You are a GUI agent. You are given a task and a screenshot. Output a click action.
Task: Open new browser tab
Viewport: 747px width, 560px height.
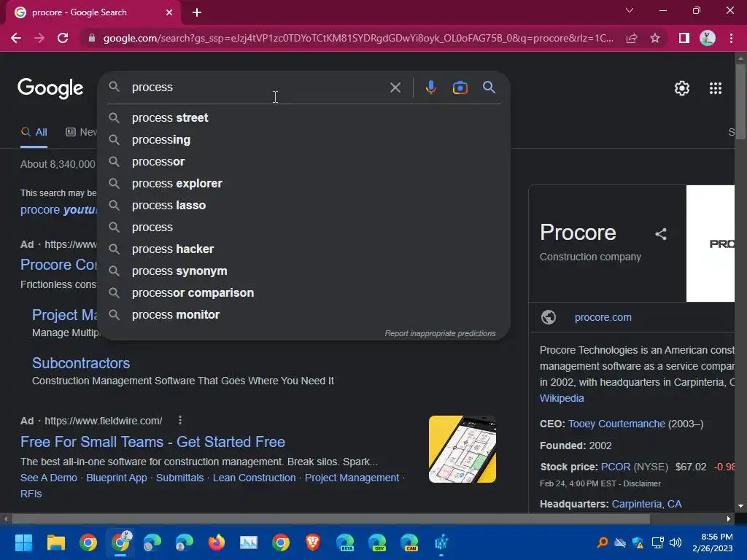197,12
